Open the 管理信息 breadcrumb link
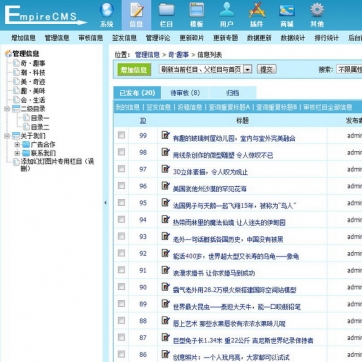362x362 pixels. tap(147, 55)
